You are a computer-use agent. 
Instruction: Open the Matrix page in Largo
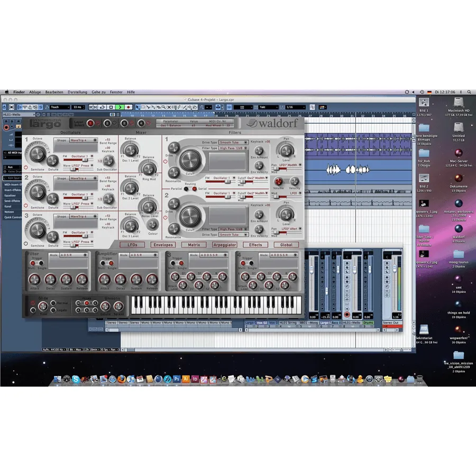click(194, 245)
